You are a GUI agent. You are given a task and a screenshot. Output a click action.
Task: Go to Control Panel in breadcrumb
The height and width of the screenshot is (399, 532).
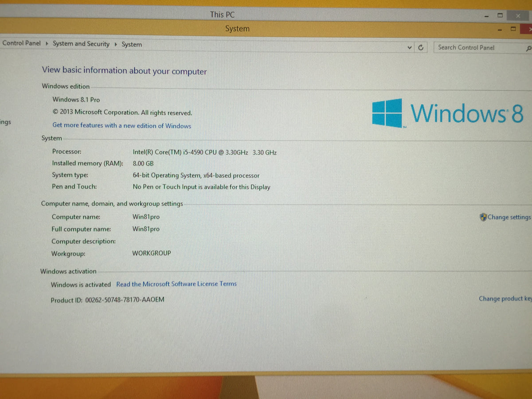tap(21, 43)
